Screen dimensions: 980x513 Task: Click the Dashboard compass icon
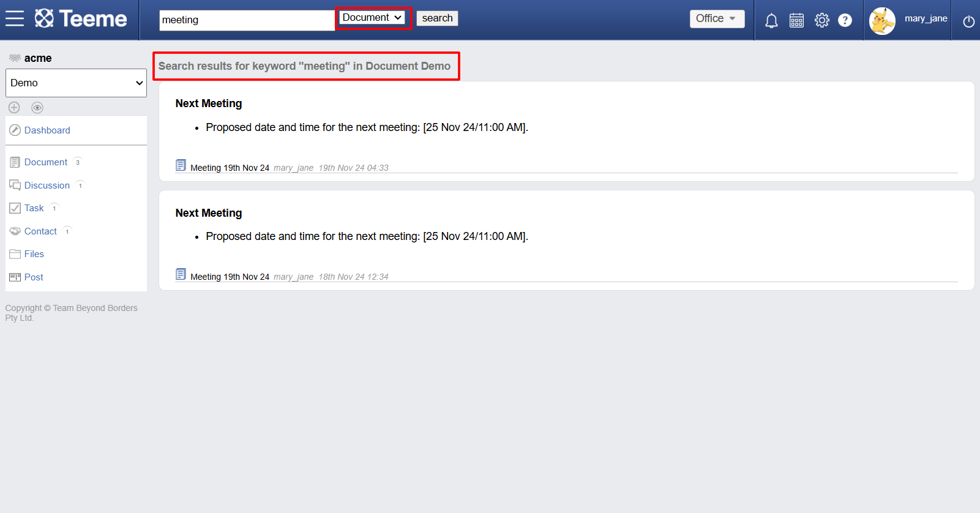click(x=15, y=130)
